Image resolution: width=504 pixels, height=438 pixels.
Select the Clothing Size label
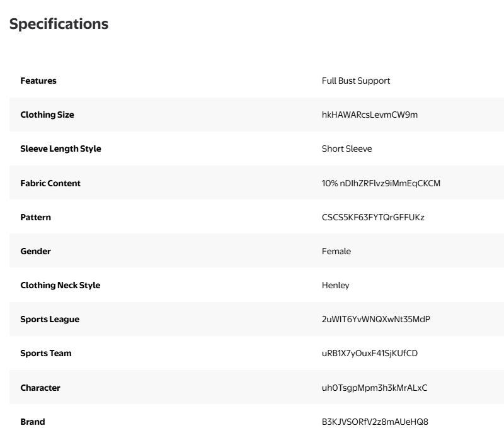pos(47,115)
